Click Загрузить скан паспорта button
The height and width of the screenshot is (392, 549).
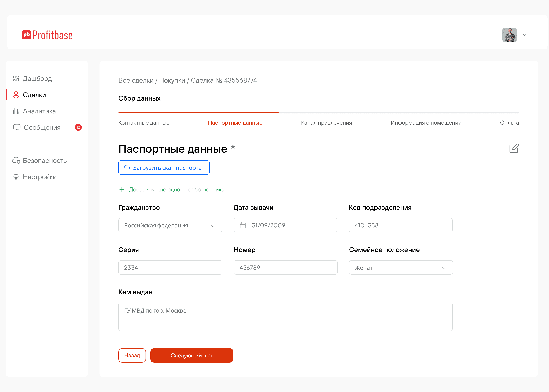pyautogui.click(x=164, y=168)
